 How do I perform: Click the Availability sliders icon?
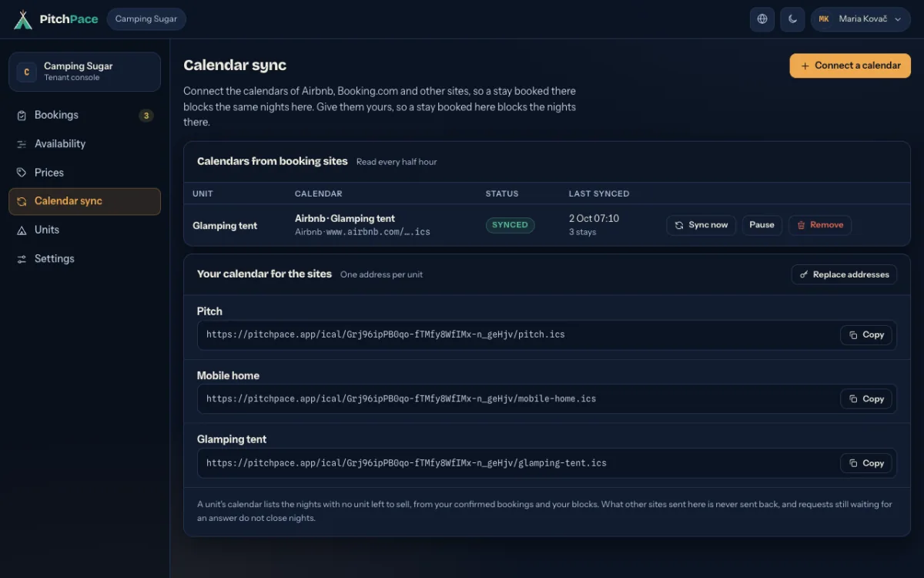coord(22,144)
